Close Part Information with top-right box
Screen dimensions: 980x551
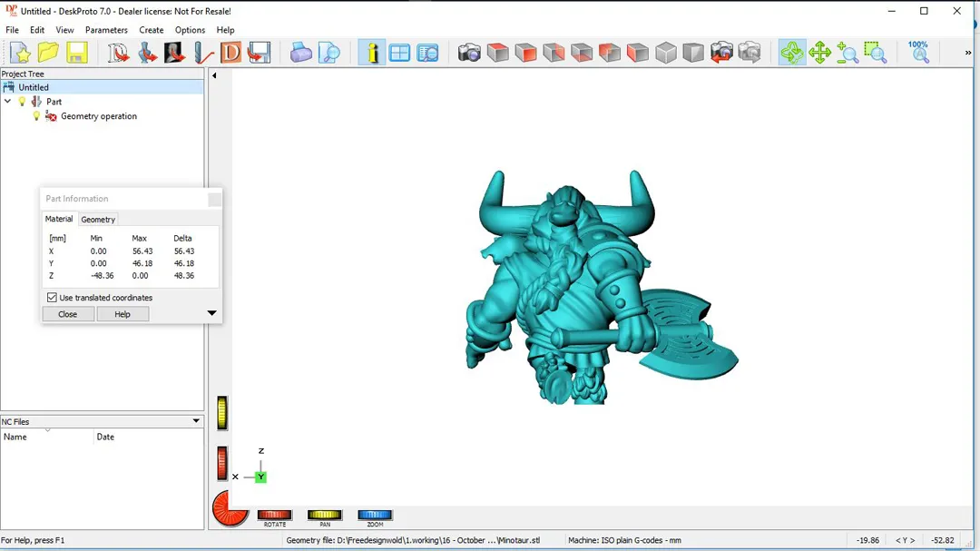(x=214, y=199)
